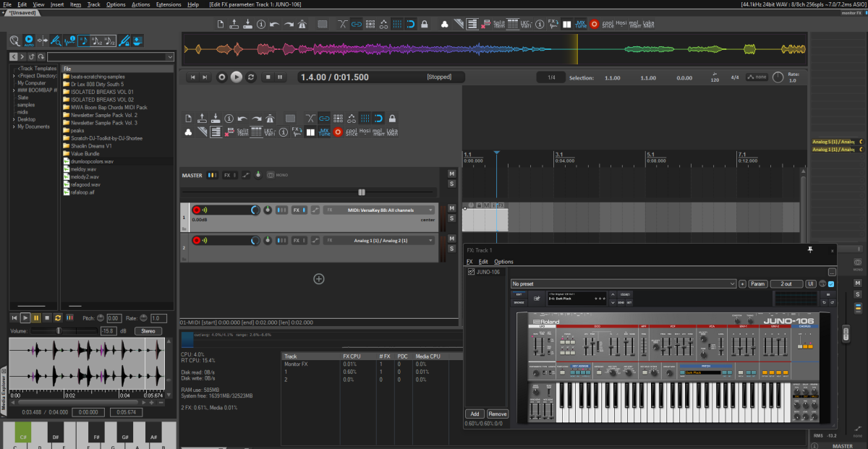
Task: Toggle the FX bypass checkbox beside UI
Action: click(830, 284)
